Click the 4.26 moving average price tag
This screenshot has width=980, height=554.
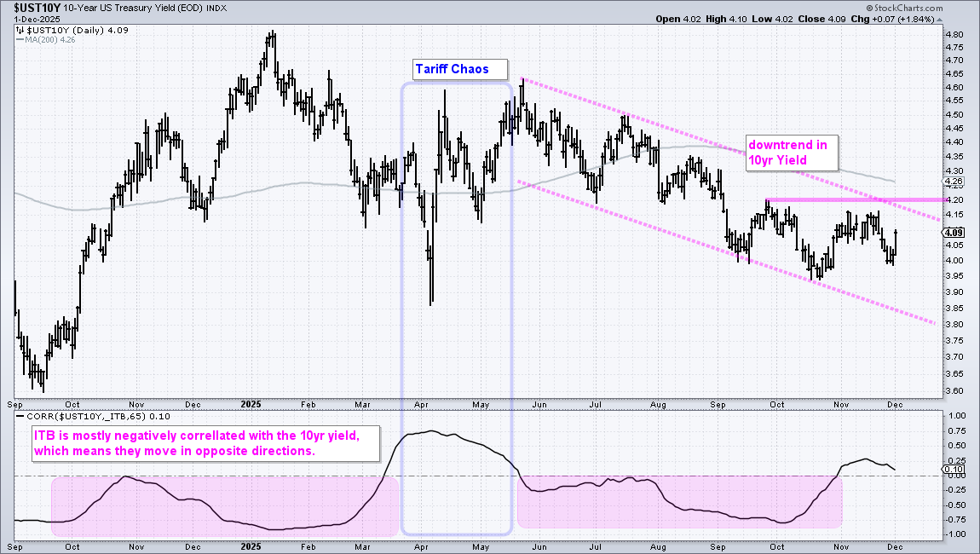click(x=955, y=182)
